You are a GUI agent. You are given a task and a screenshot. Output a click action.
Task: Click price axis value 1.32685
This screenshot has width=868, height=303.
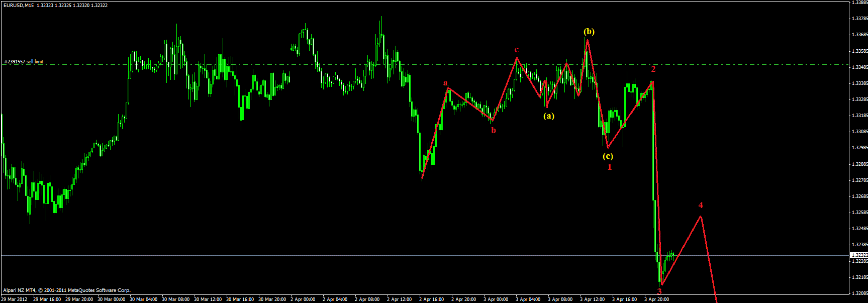click(860, 196)
